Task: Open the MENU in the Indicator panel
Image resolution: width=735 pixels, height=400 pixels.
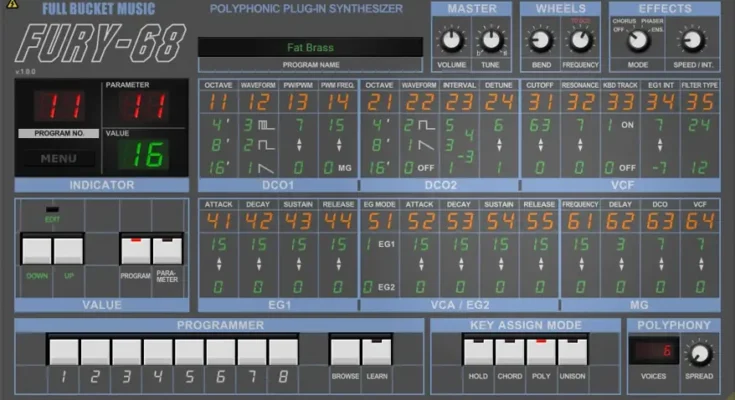Action: (x=60, y=157)
